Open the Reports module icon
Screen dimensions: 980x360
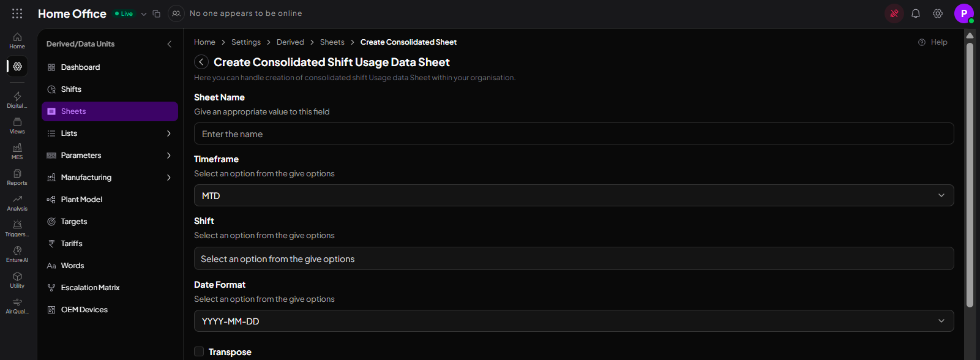17,178
